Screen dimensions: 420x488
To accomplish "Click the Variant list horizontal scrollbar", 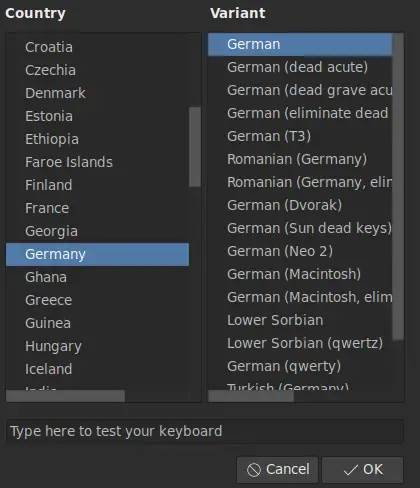I will click(x=251, y=396).
